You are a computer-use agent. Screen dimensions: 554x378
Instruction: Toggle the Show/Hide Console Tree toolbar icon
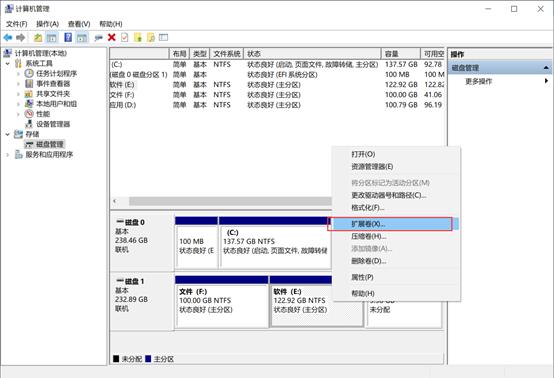coord(52,37)
